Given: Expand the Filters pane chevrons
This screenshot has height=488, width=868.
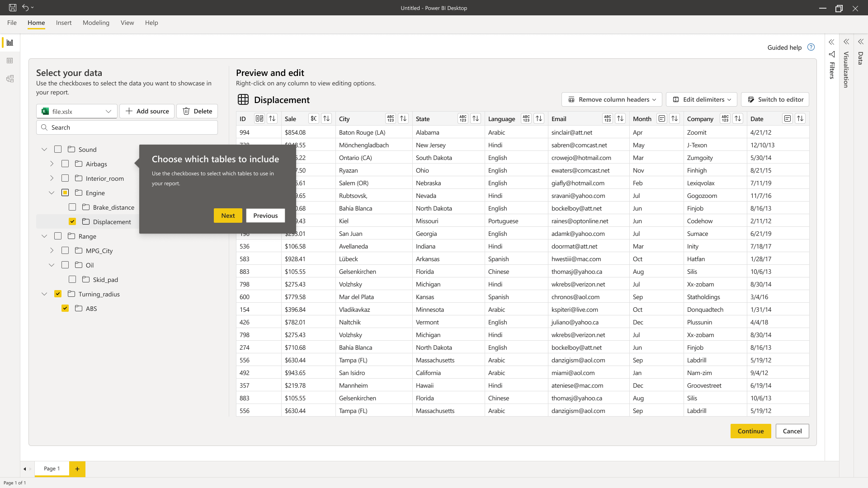Looking at the screenshot, I should (831, 42).
